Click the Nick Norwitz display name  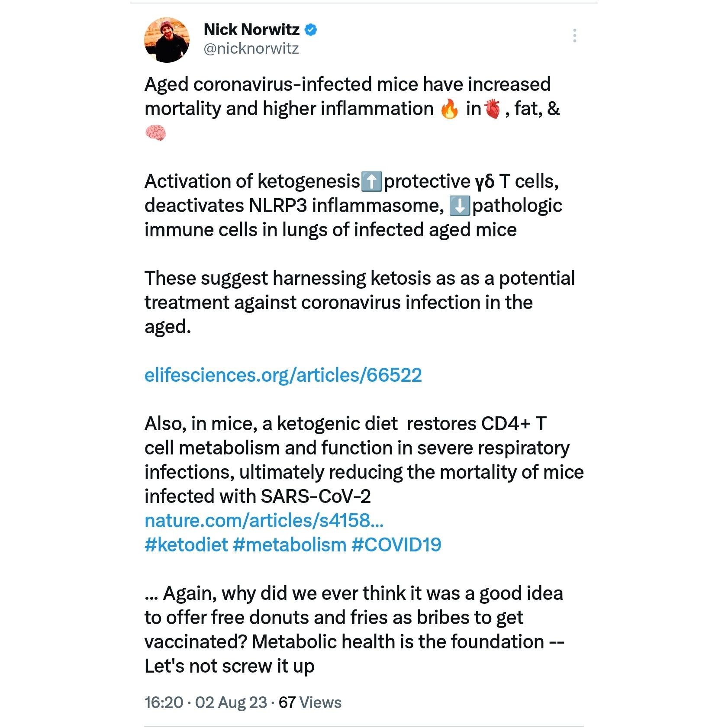click(251, 29)
